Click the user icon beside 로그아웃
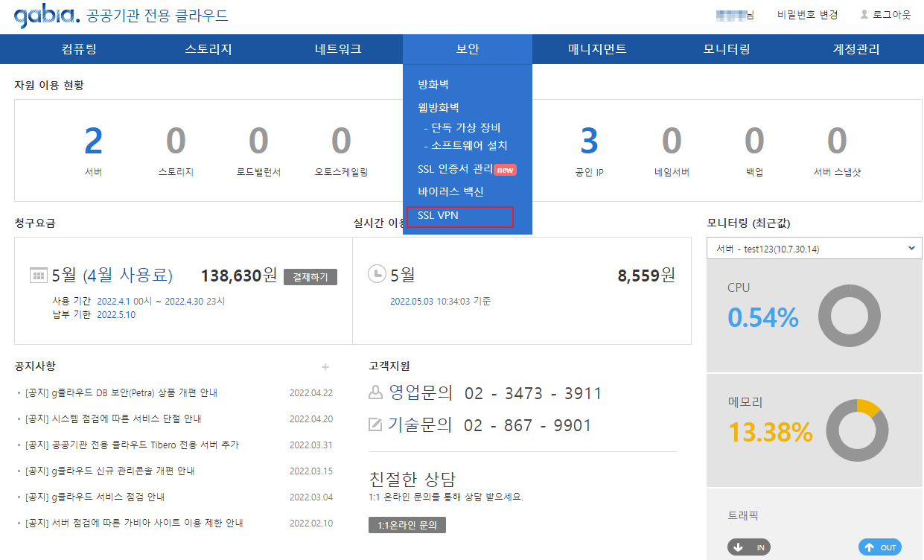The width and height of the screenshot is (924, 560). pyautogui.click(x=864, y=15)
